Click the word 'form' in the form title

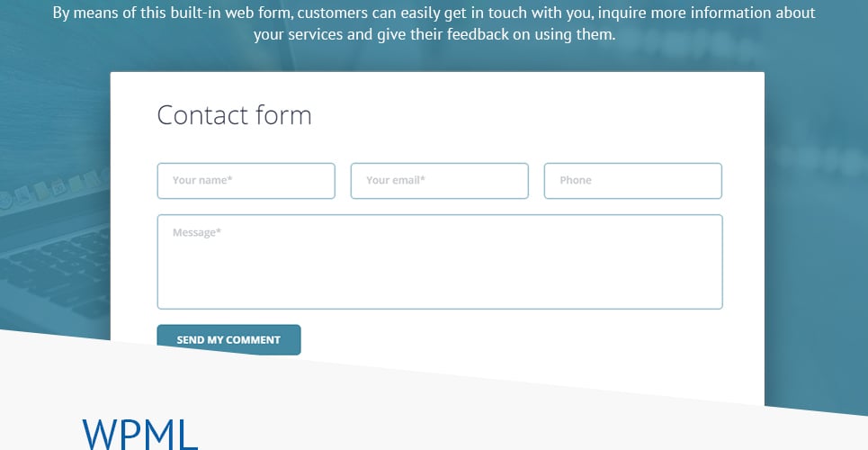[283, 115]
